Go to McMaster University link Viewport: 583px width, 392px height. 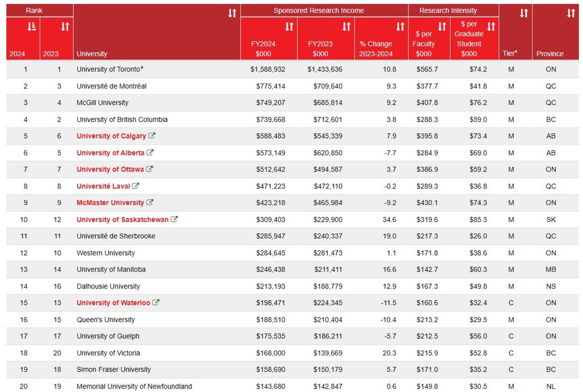(110, 203)
